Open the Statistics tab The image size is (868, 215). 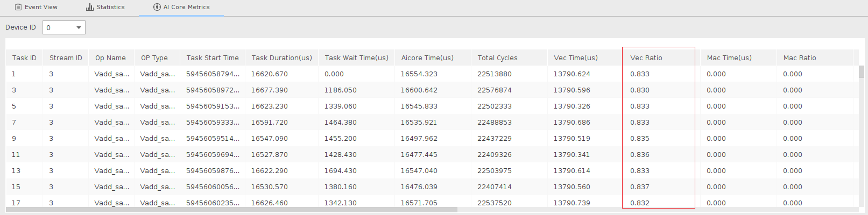(105, 7)
